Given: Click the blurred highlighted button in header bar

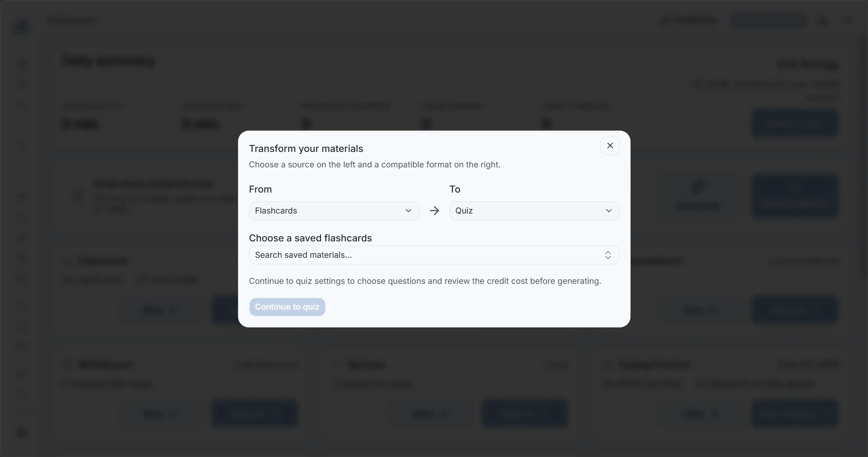Looking at the screenshot, I should [769, 21].
